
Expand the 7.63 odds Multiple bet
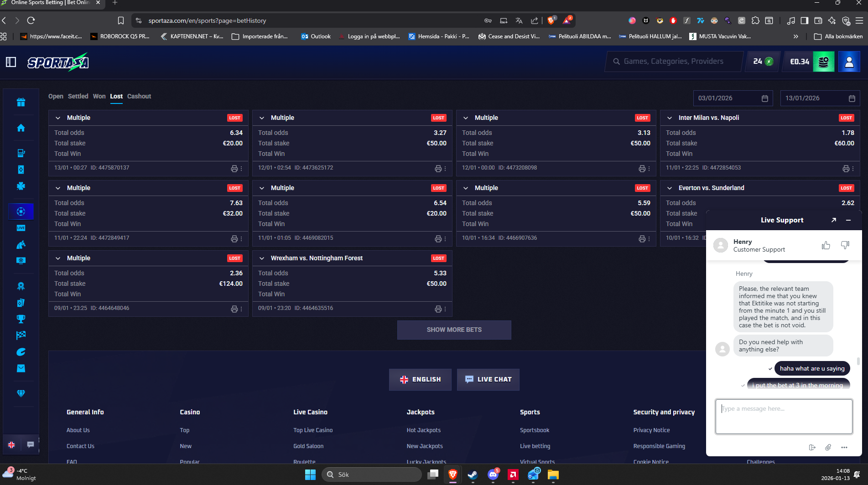(58, 188)
